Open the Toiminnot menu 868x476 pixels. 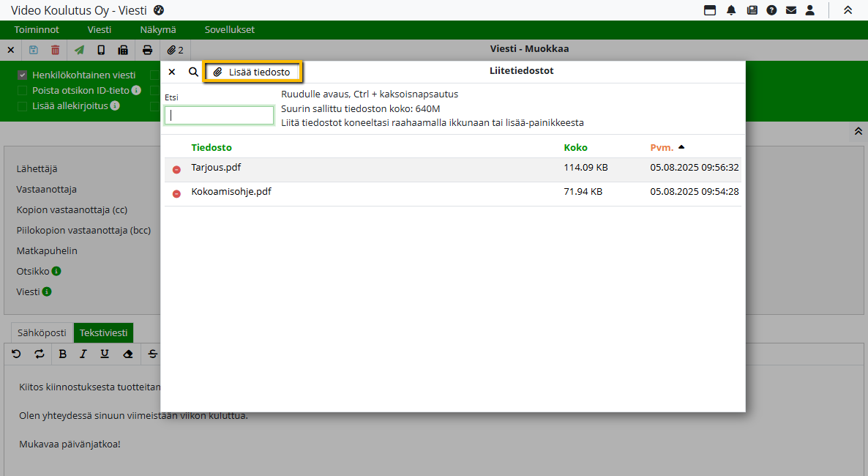37,30
